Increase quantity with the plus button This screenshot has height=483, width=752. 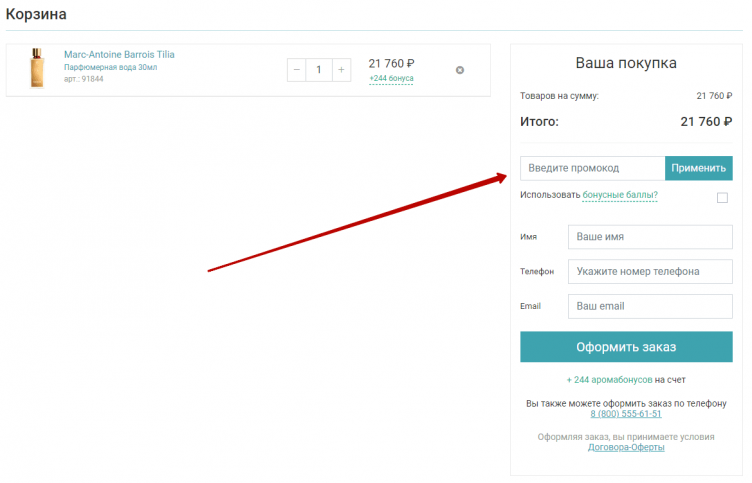click(341, 70)
